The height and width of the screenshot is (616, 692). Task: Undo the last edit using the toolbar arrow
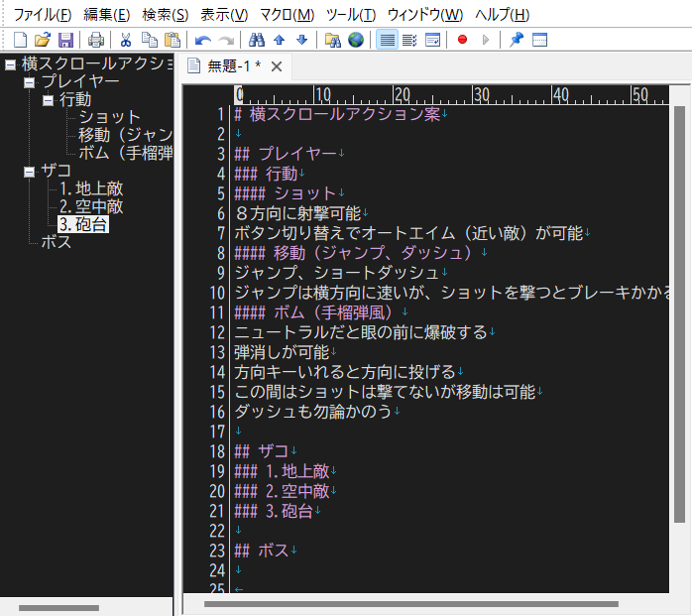click(203, 40)
